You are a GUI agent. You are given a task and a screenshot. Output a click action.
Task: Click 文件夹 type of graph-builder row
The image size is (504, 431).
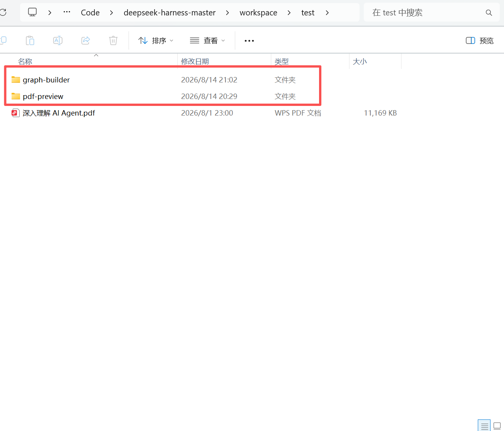[285, 80]
